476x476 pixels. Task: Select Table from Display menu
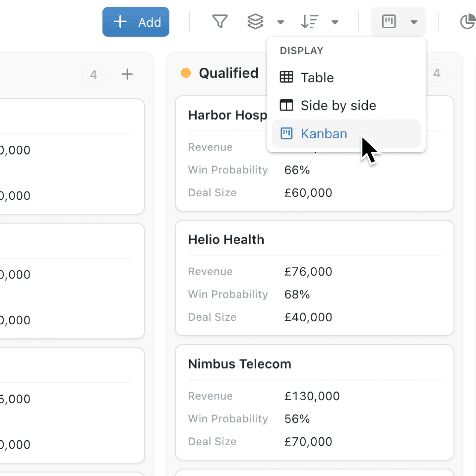346,78
